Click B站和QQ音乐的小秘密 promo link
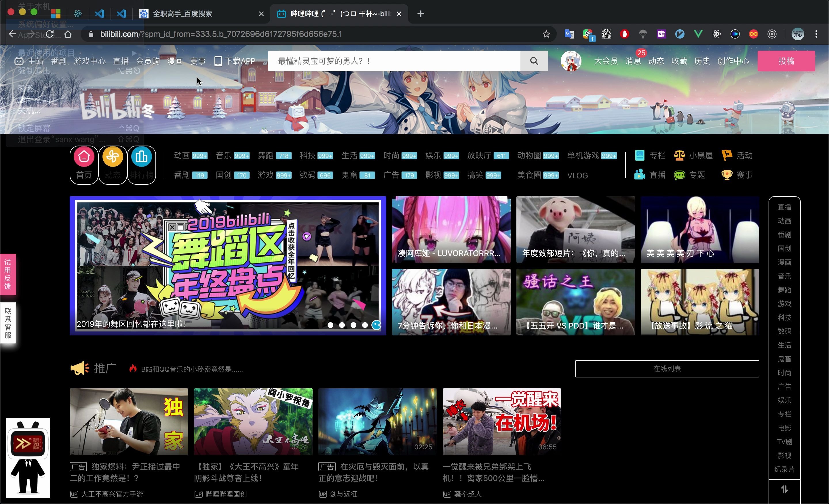The height and width of the screenshot is (504, 829). click(x=192, y=369)
